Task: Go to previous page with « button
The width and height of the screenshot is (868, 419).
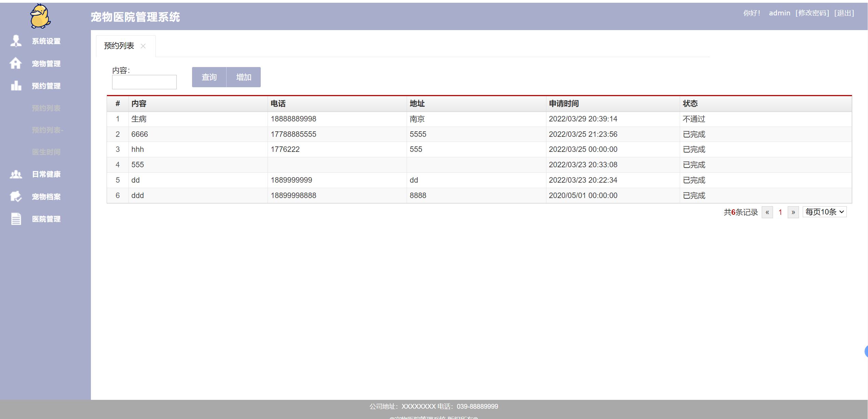Action: [767, 212]
